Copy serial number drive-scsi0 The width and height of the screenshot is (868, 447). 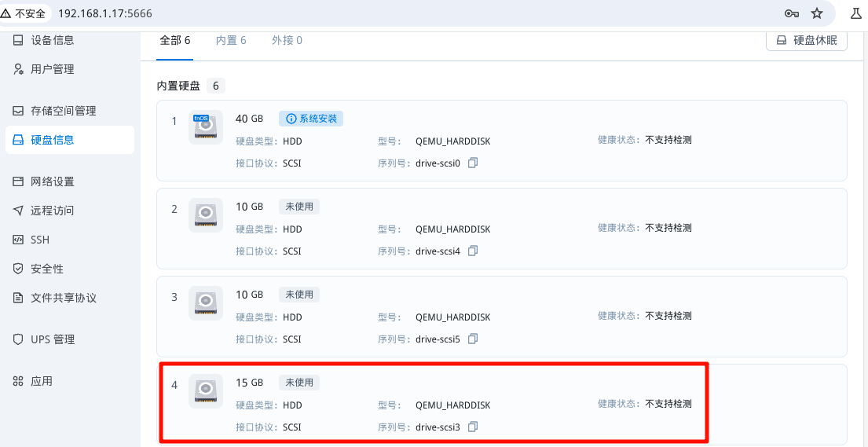[472, 163]
